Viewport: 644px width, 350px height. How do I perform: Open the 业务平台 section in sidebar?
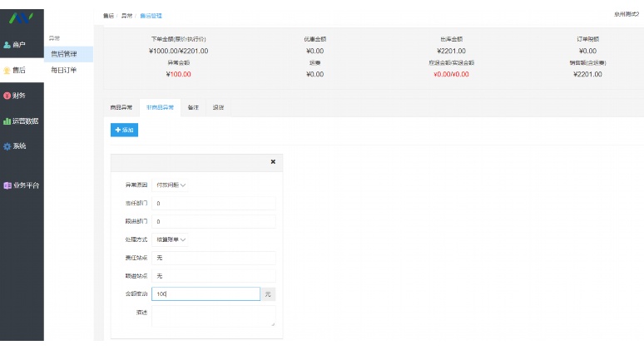(22, 185)
